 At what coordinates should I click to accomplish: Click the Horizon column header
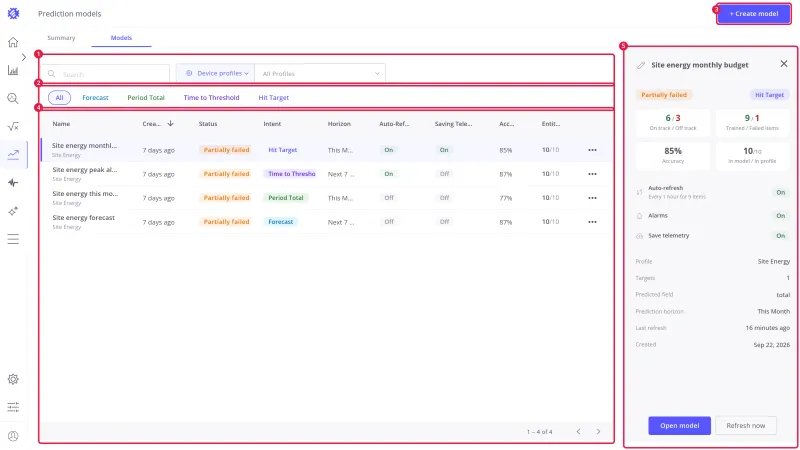tap(339, 123)
